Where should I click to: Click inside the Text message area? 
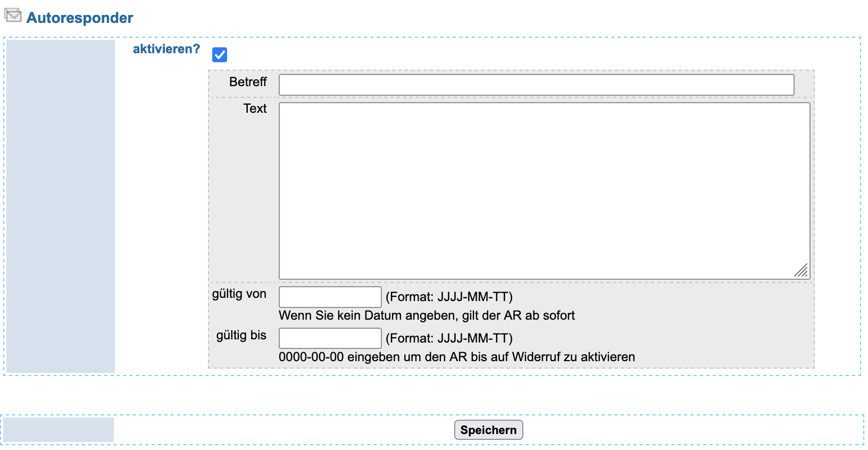click(545, 191)
